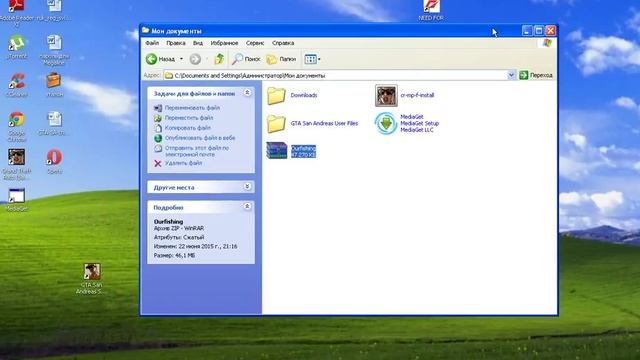Collapse the file and folder tasks panel
Viewport: 640px width, 360px height.
pyautogui.click(x=247, y=93)
